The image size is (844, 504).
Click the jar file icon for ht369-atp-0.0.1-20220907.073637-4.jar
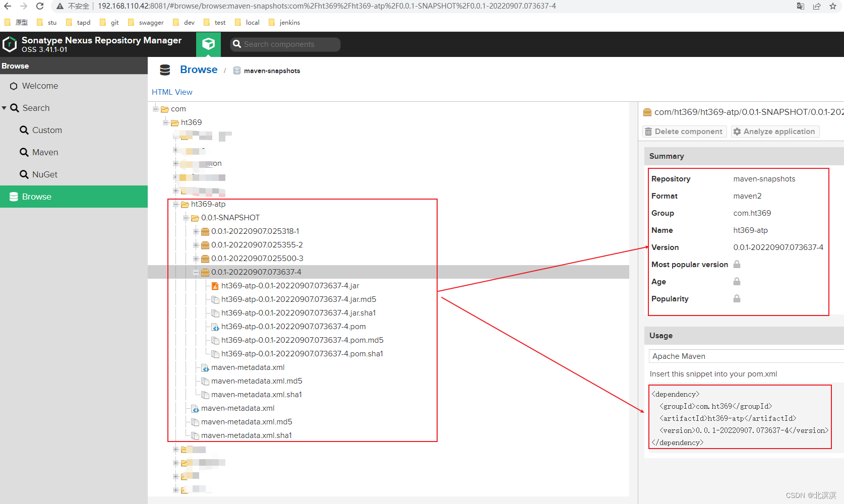coord(215,286)
